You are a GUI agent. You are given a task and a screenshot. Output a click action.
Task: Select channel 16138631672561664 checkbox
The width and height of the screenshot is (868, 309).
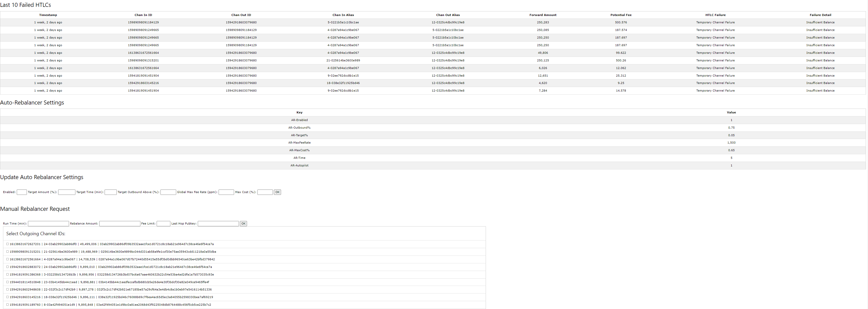tap(7, 259)
